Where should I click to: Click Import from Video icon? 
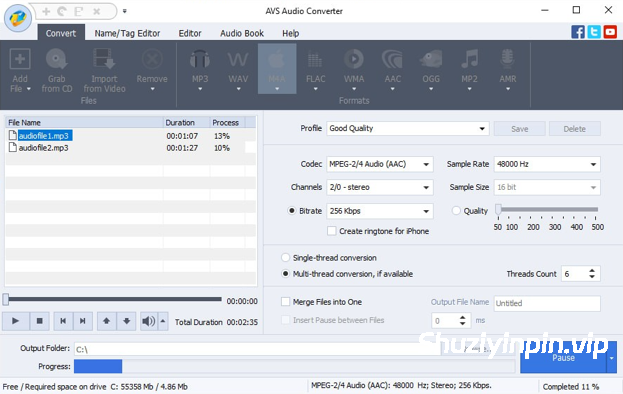click(x=104, y=60)
